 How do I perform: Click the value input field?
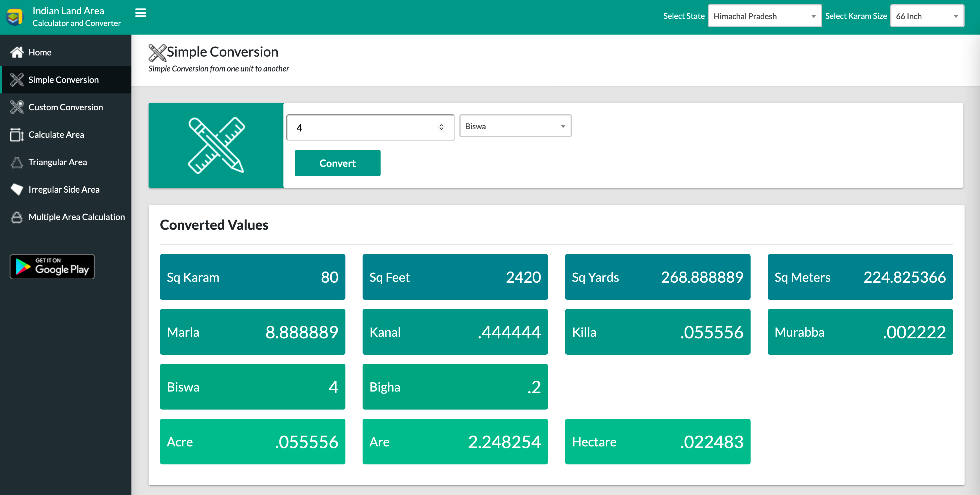(x=370, y=127)
